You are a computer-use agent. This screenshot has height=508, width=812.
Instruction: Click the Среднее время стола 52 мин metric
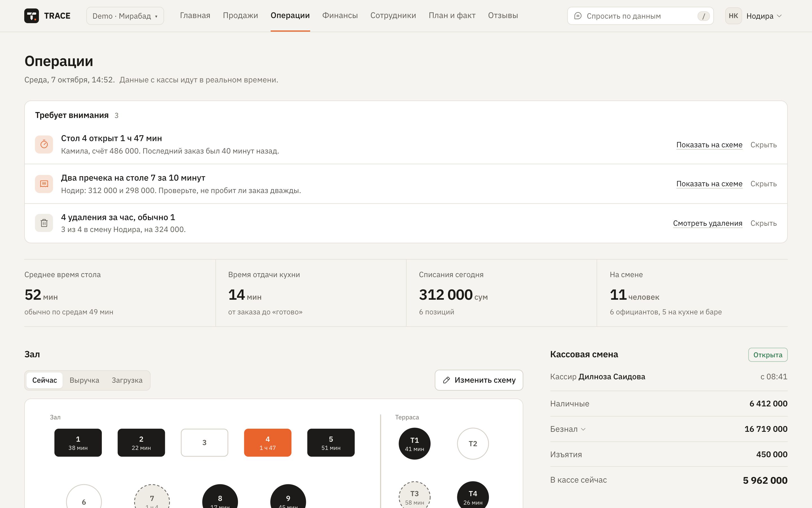click(120, 293)
